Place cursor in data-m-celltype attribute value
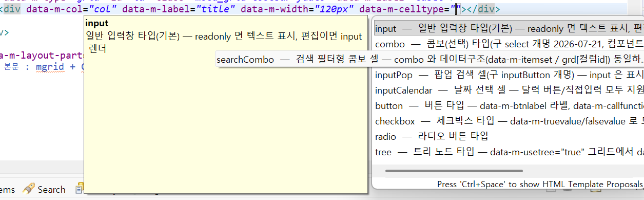Viewport: 644px width, 200px height. click(x=456, y=9)
